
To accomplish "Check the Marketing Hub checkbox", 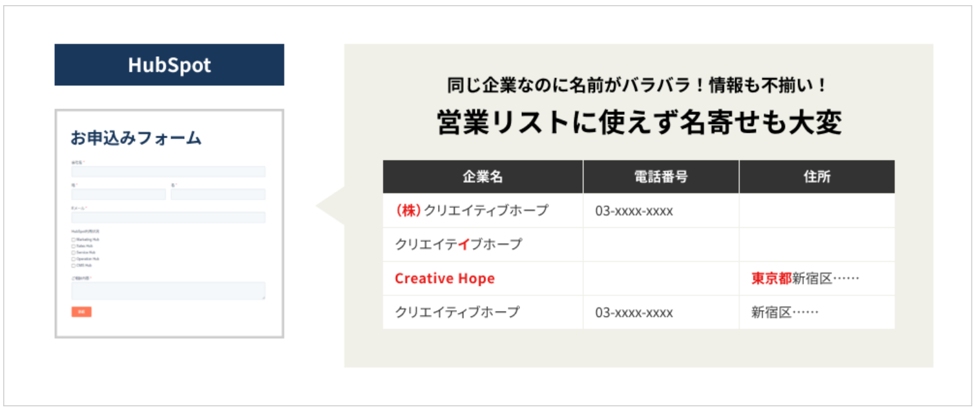I will [x=74, y=239].
